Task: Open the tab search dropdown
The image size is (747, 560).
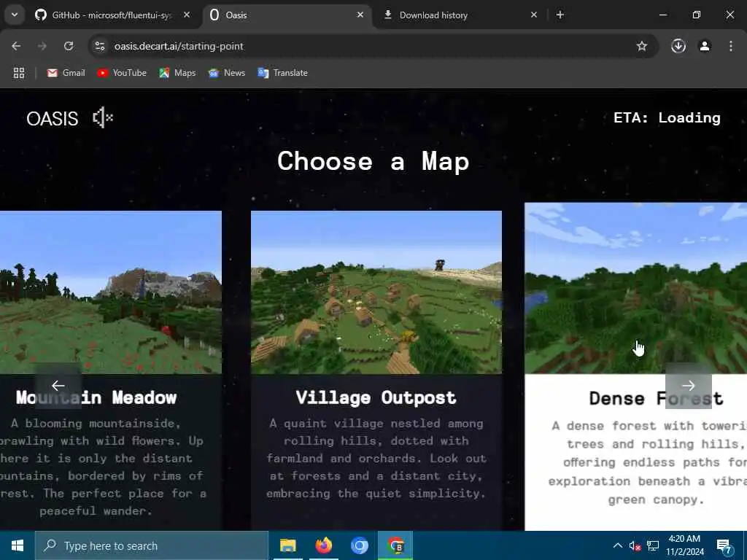Action: (x=15, y=15)
